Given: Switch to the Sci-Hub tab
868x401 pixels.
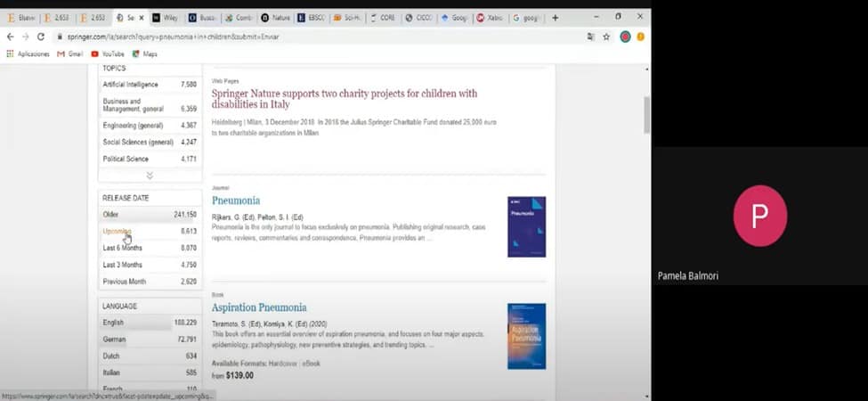Looking at the screenshot, I should [347, 18].
